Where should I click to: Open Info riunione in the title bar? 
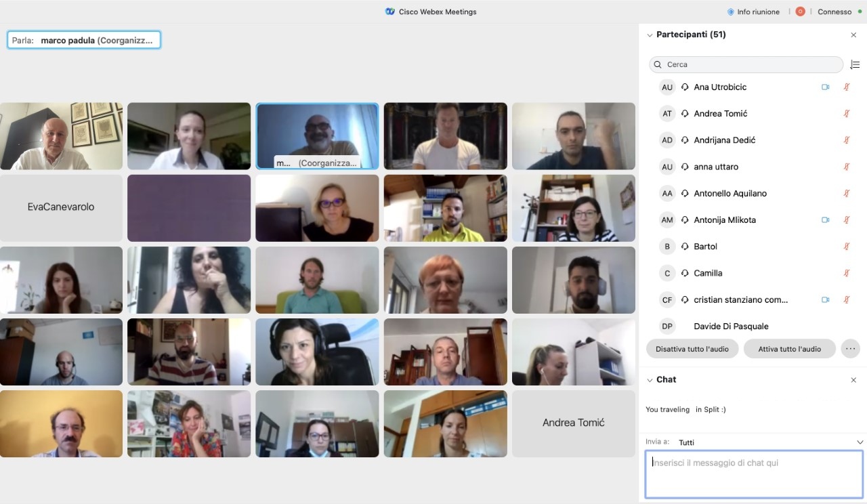click(x=753, y=12)
